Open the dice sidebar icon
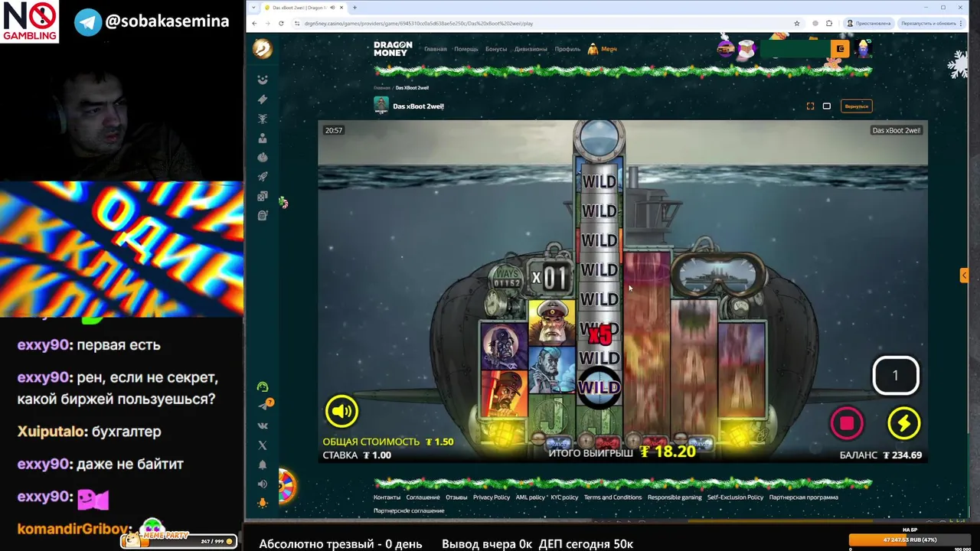 point(263,197)
